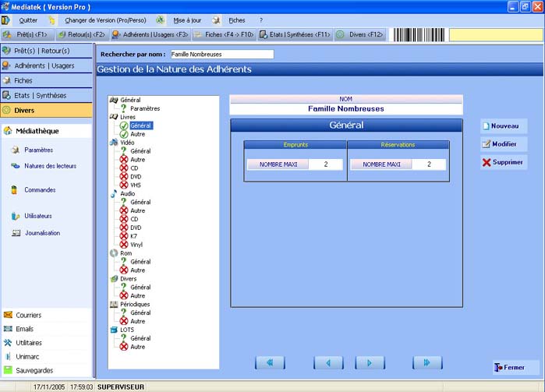Click Prêt(s) <F1> toolbar button
The width and height of the screenshot is (545, 392).
(28, 34)
